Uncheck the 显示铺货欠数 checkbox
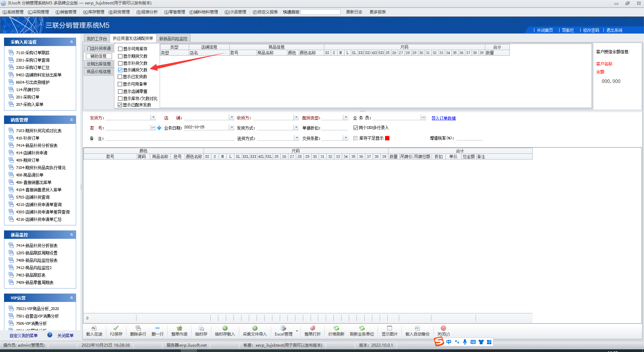 (x=120, y=70)
